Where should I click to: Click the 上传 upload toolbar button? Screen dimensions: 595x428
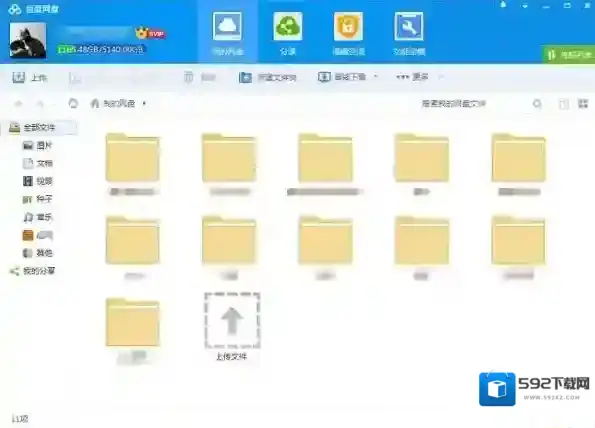pyautogui.click(x=30, y=78)
